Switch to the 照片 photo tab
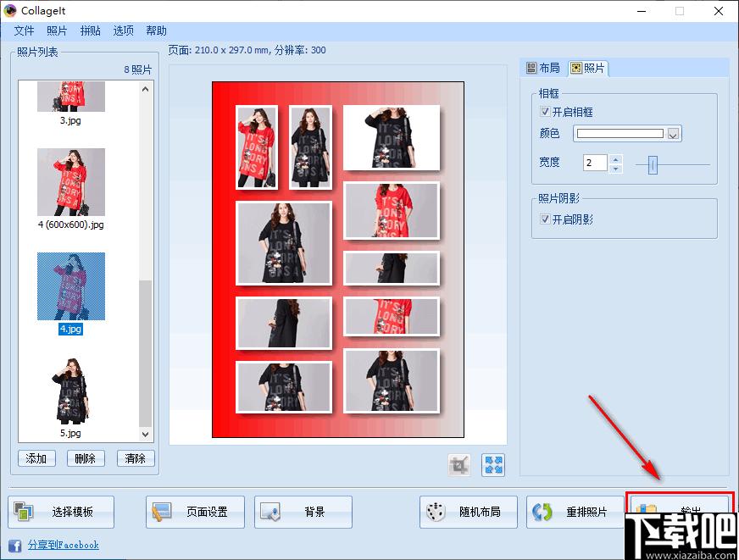The image size is (739, 560). coord(587,69)
